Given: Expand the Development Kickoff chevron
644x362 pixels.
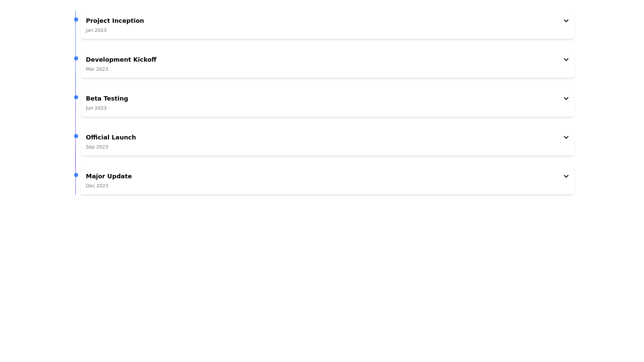Looking at the screenshot, I should coord(566,60).
